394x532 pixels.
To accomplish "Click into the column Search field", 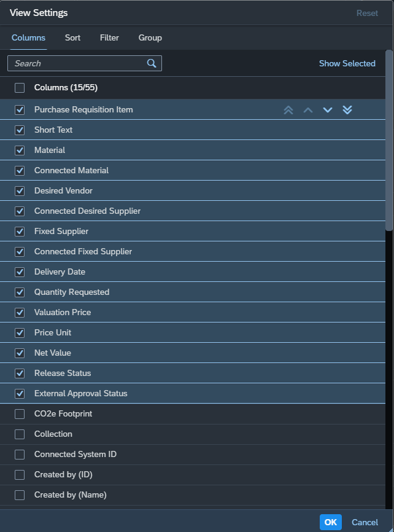I will (85, 63).
